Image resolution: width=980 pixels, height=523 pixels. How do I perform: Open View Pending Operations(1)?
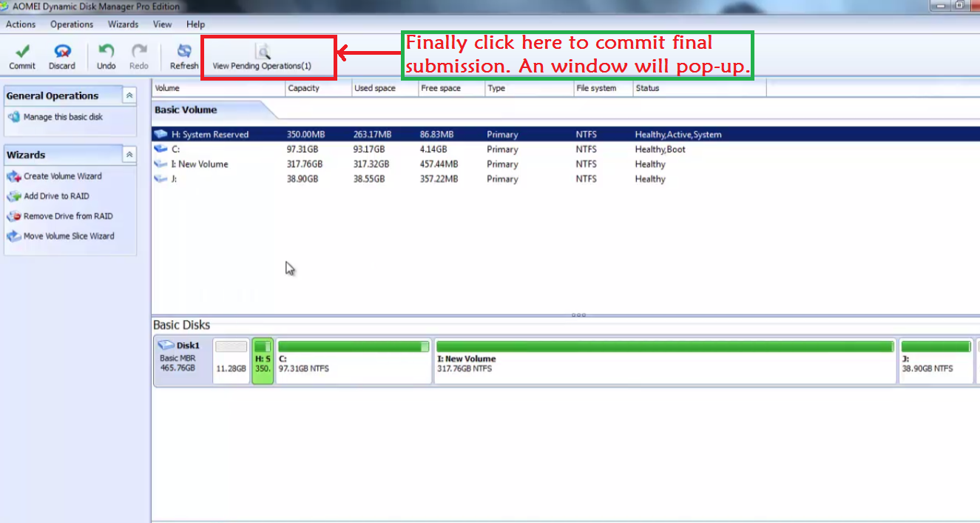(262, 57)
